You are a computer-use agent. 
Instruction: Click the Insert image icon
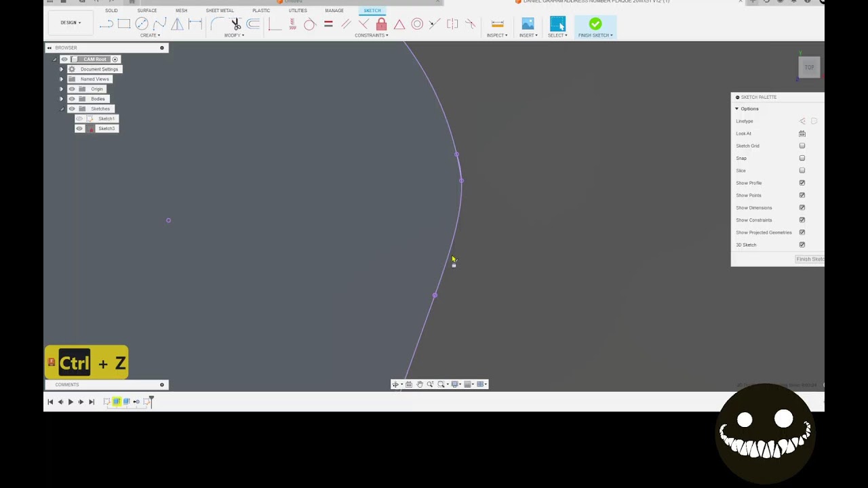pyautogui.click(x=528, y=24)
